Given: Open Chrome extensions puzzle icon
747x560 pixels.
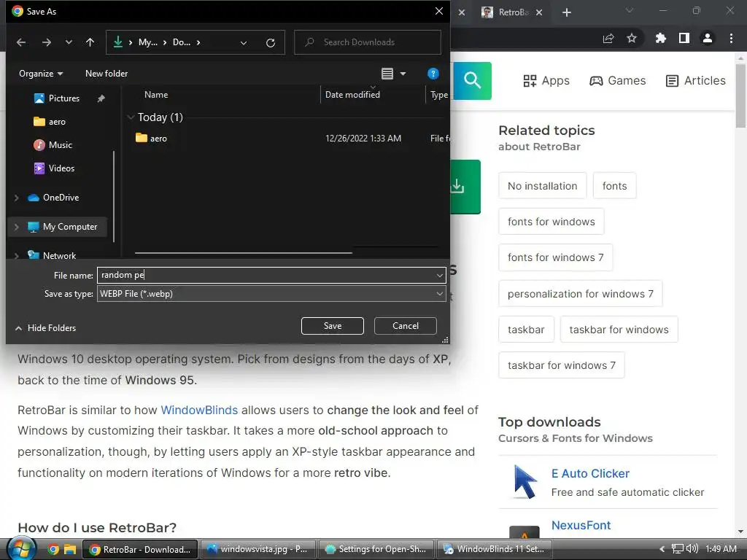Looking at the screenshot, I should click(x=661, y=38).
